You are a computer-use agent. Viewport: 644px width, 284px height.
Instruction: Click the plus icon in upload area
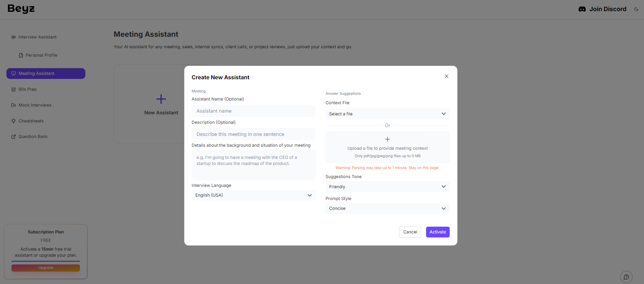387,139
